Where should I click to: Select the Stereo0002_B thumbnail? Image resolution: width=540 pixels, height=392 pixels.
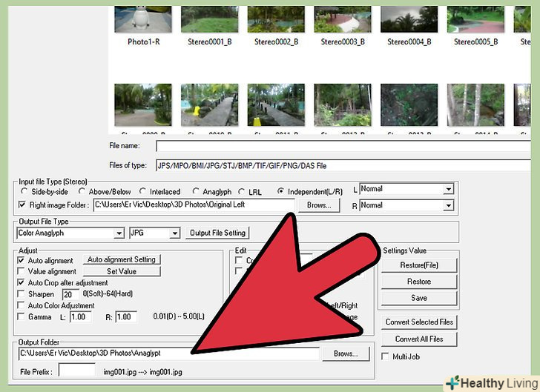point(276,19)
